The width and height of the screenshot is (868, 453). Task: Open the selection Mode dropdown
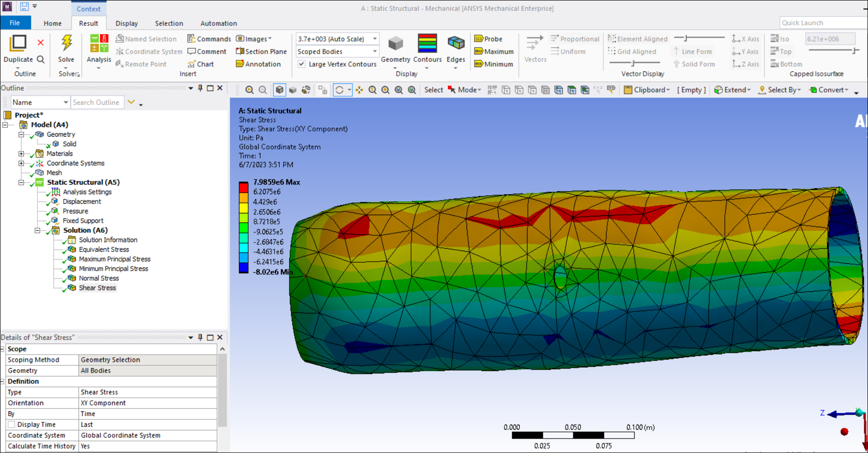click(x=464, y=90)
